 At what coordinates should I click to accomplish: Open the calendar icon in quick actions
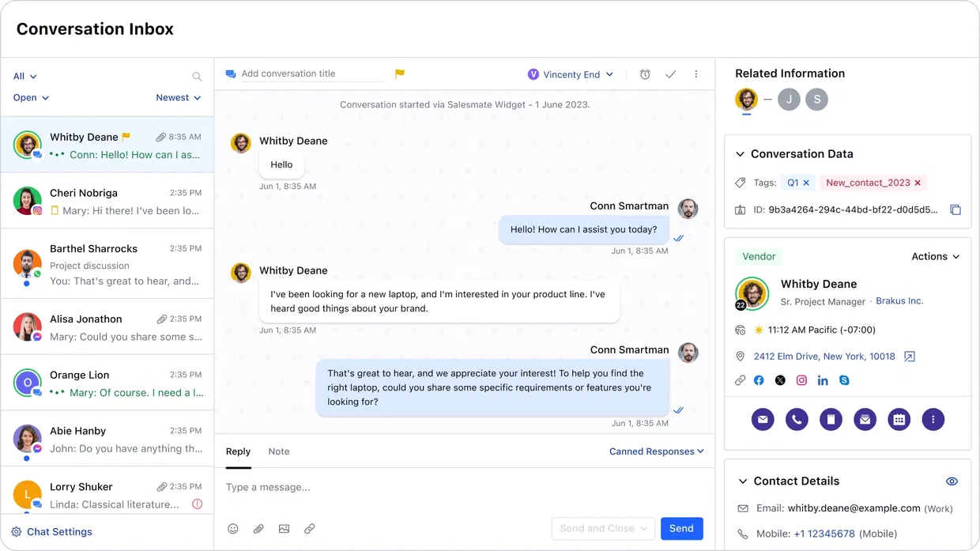click(x=899, y=419)
